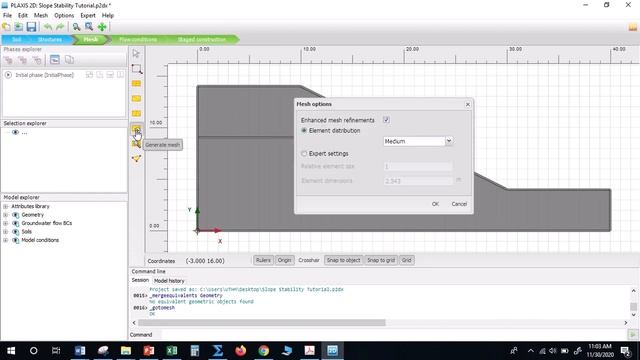The height and width of the screenshot is (360, 640).
Task: Toggle the Enhanced mesh refinements checkbox
Action: 386,120
